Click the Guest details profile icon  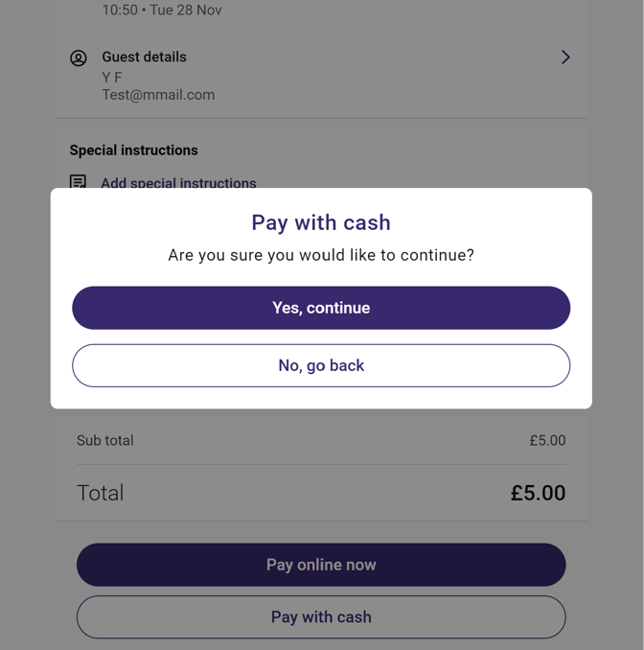pyautogui.click(x=79, y=58)
